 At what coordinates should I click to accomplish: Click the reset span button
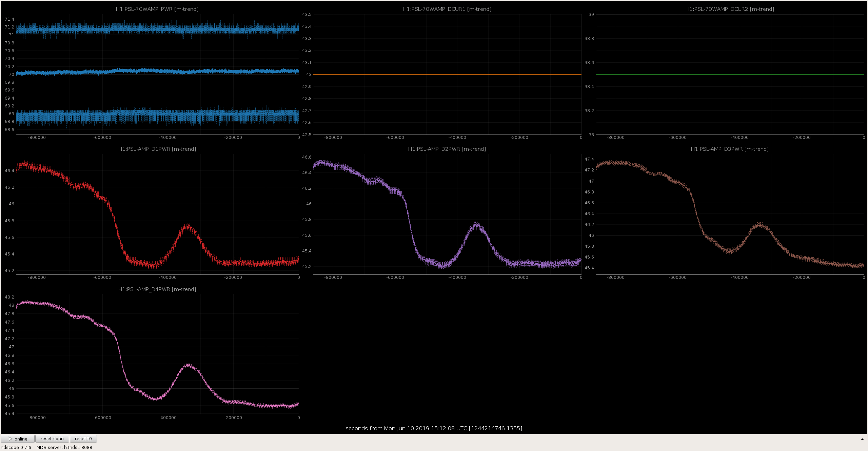point(52,439)
